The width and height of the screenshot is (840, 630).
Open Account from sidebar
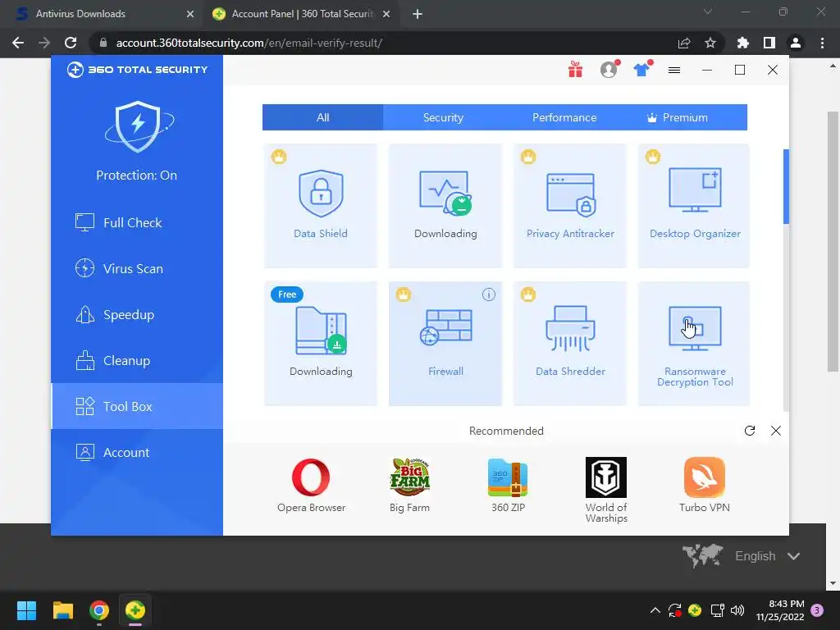coord(137,452)
